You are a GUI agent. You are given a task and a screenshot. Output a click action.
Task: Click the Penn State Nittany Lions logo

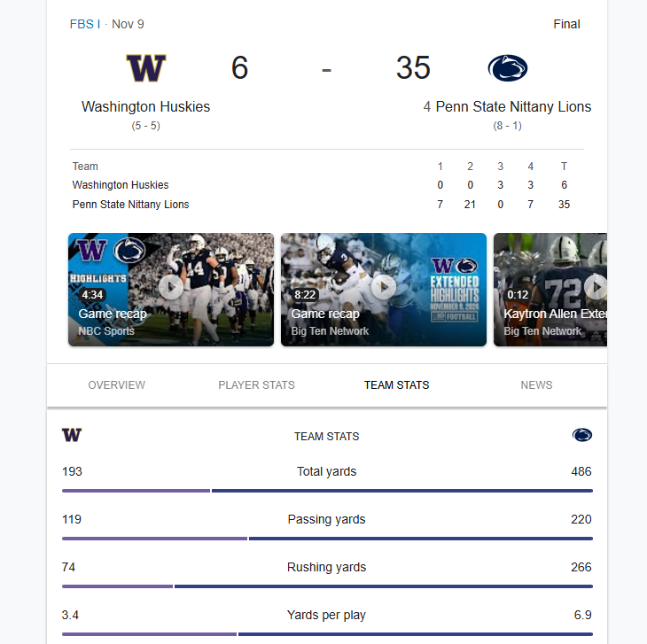[508, 68]
